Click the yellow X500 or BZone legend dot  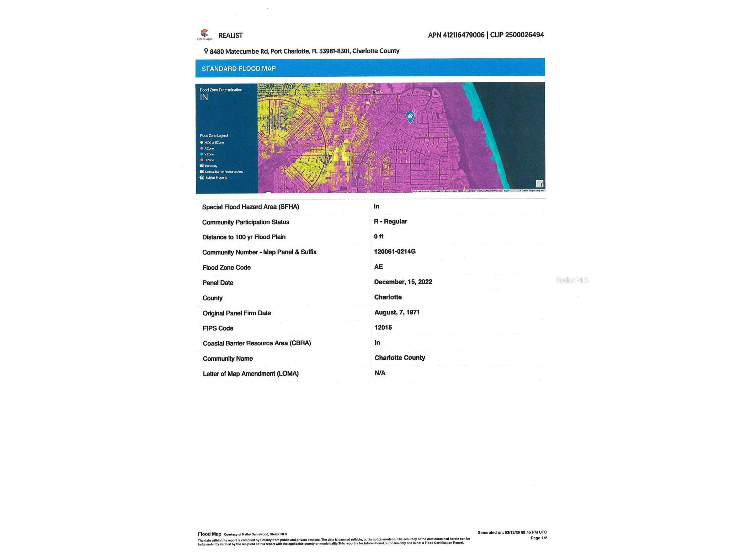click(202, 142)
